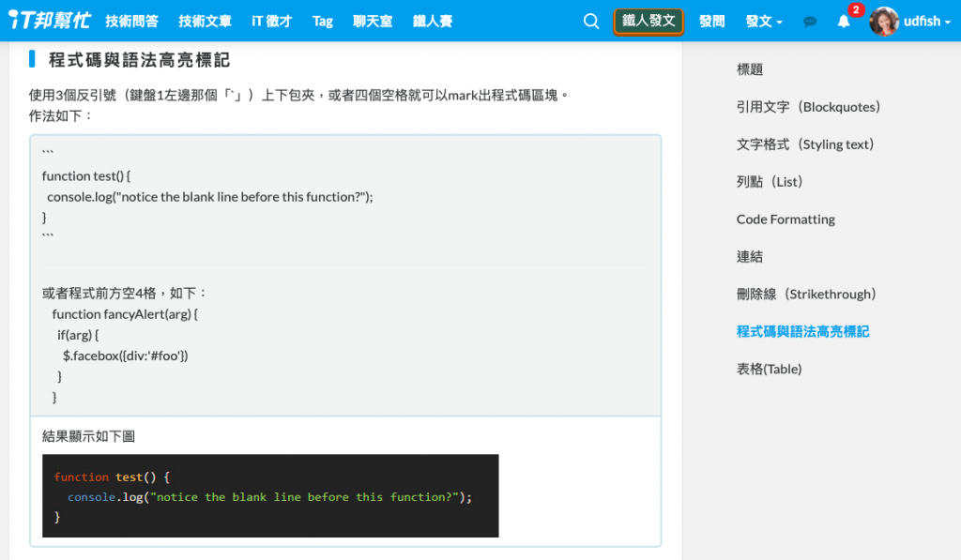Go to 技術文章 in top navigation
The height and width of the screenshot is (560, 961).
point(205,22)
